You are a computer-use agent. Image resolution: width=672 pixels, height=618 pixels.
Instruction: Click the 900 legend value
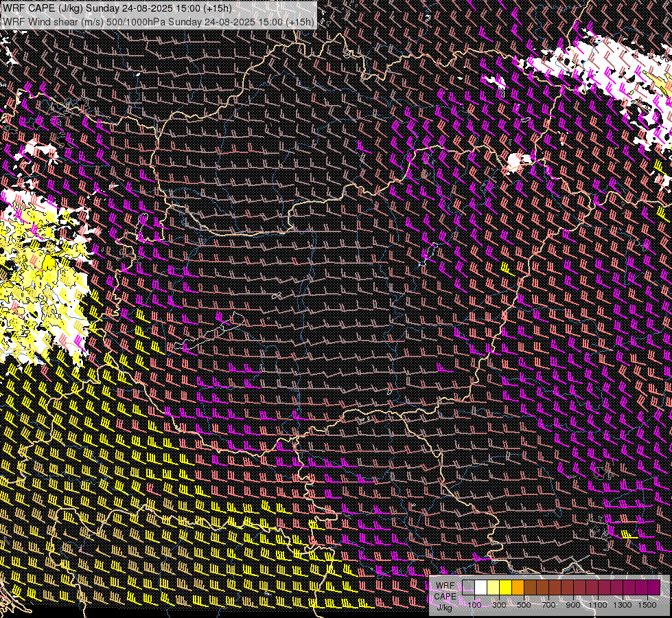[573, 605]
